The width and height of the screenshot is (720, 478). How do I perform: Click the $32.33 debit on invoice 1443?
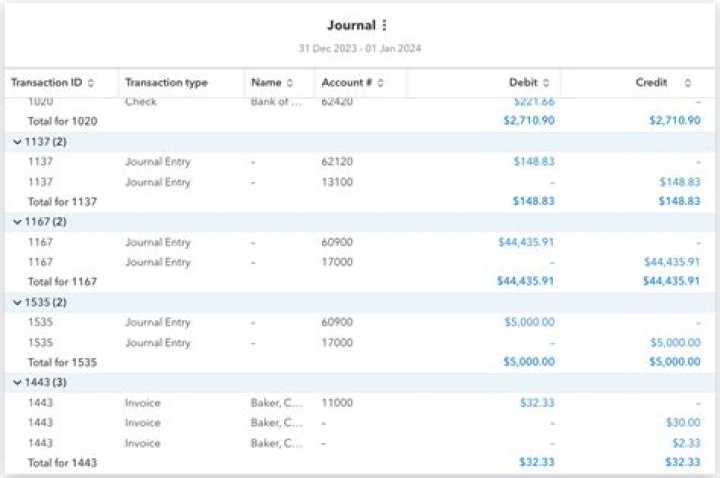536,403
